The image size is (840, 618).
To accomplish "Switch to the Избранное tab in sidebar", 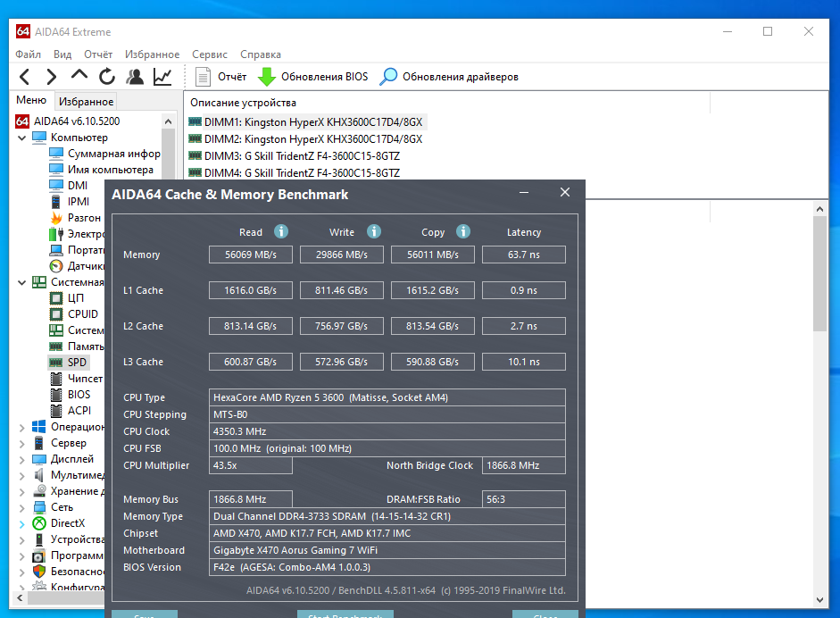I will click(87, 101).
